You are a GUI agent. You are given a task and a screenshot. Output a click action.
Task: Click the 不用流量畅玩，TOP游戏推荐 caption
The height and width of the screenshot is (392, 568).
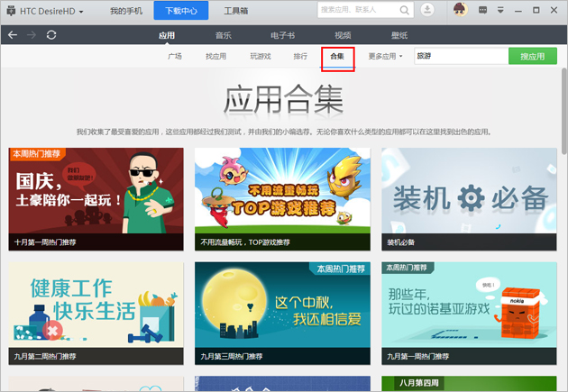click(245, 242)
